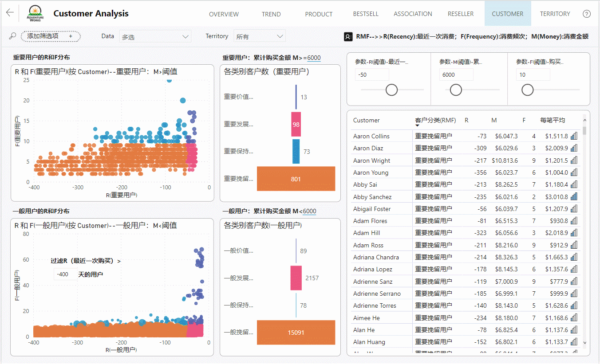The width and height of the screenshot is (600, 364).
Task: Click the bar chart icon in Alan Huang row
Action: pos(574,341)
